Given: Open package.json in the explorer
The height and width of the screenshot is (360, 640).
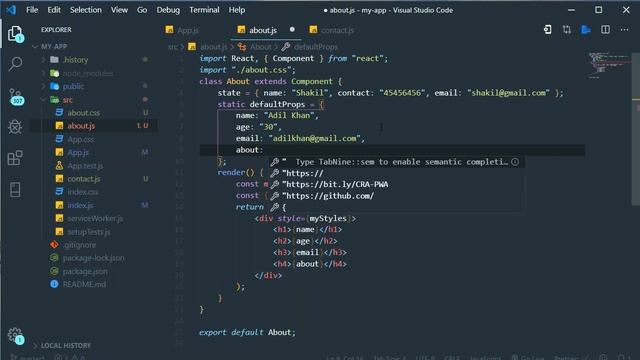Looking at the screenshot, I should pyautogui.click(x=94, y=271).
